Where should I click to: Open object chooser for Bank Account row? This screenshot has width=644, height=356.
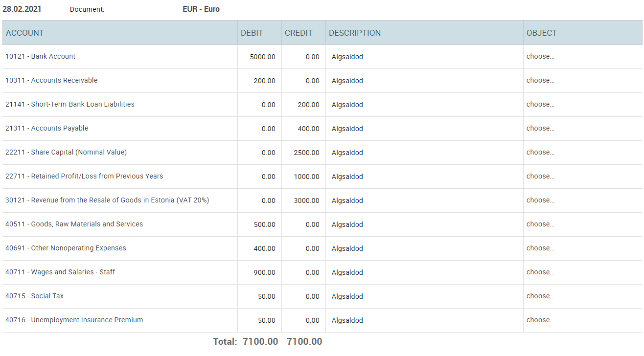click(x=540, y=56)
